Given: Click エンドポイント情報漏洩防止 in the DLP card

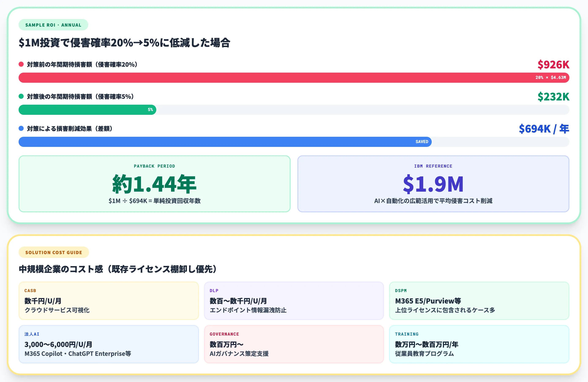Looking at the screenshot, I should coord(248,310).
